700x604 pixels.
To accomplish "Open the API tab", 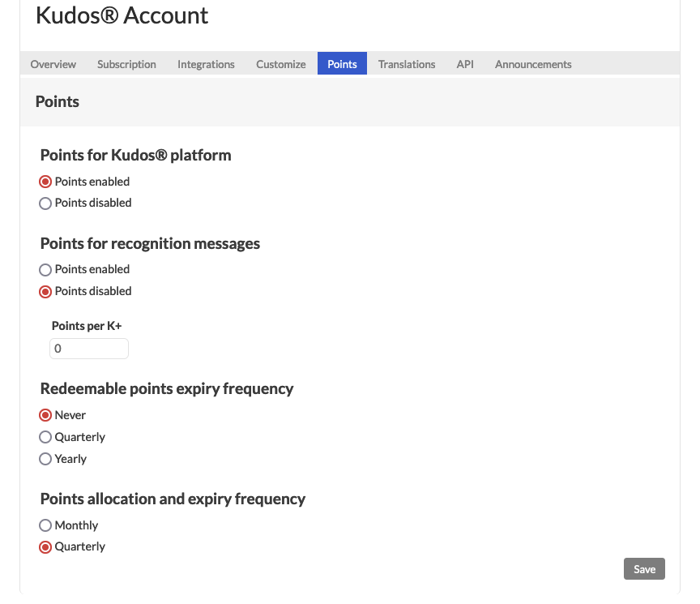I will [465, 64].
